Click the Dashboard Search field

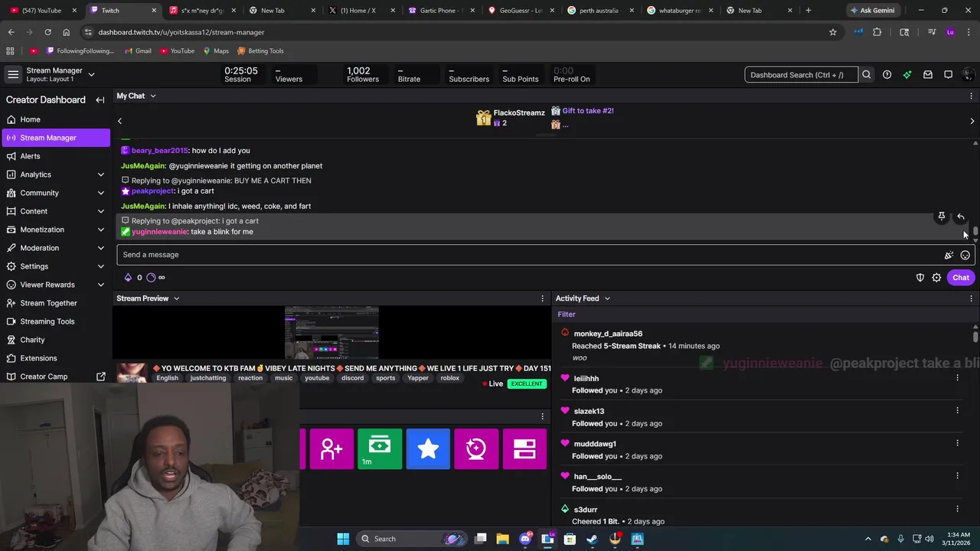(801, 75)
